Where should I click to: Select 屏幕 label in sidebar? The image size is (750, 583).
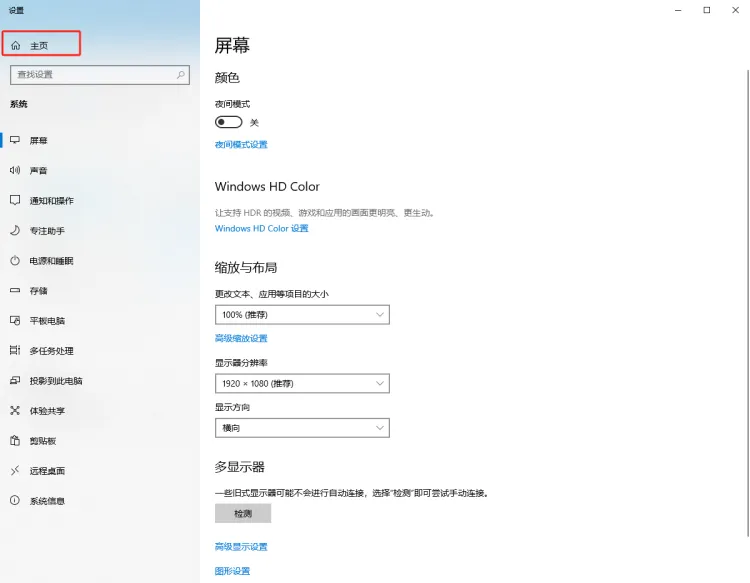click(38, 140)
